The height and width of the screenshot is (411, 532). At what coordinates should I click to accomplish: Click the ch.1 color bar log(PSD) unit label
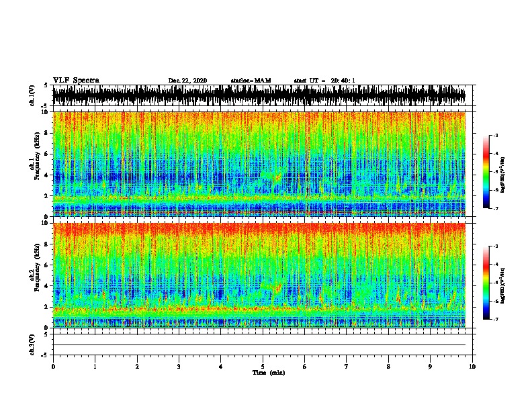tap(503, 175)
